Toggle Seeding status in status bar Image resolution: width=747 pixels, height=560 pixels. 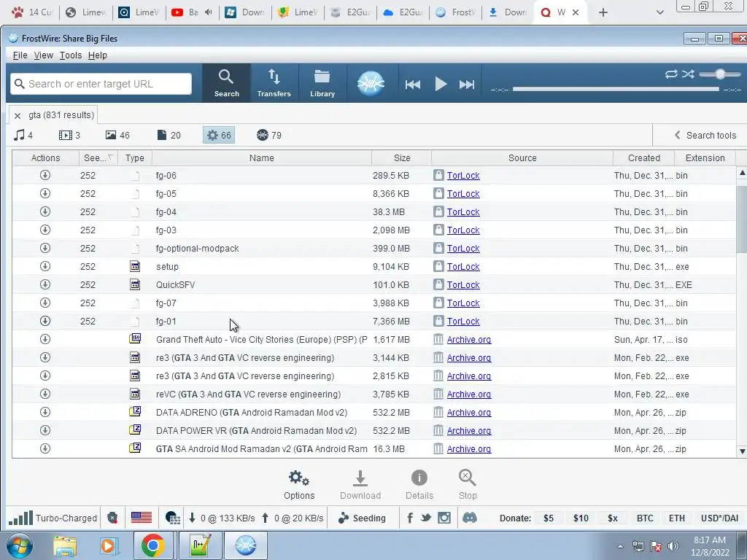[x=362, y=518]
